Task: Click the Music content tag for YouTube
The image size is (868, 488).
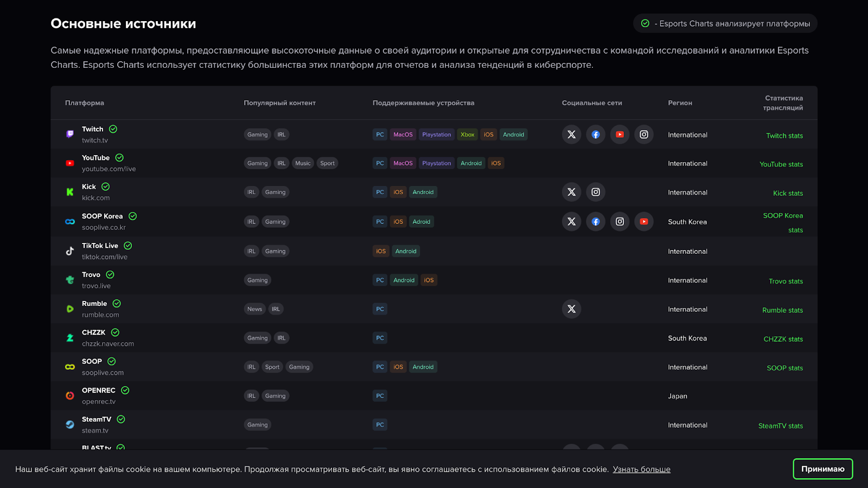Action: point(303,163)
